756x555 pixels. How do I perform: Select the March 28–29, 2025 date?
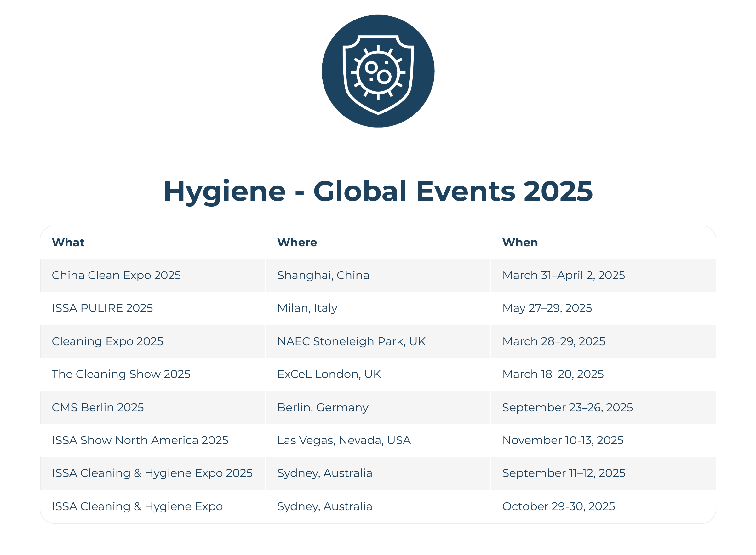pyautogui.click(x=554, y=341)
